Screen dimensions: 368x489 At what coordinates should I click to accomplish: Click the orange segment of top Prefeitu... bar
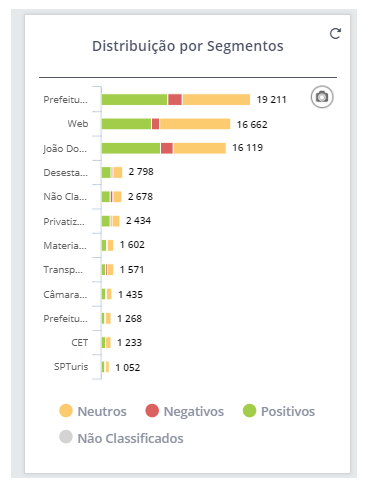coord(216,99)
